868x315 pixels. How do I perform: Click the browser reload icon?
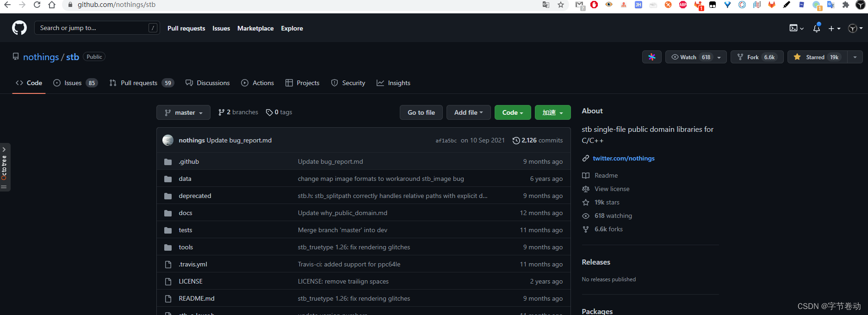37,5
